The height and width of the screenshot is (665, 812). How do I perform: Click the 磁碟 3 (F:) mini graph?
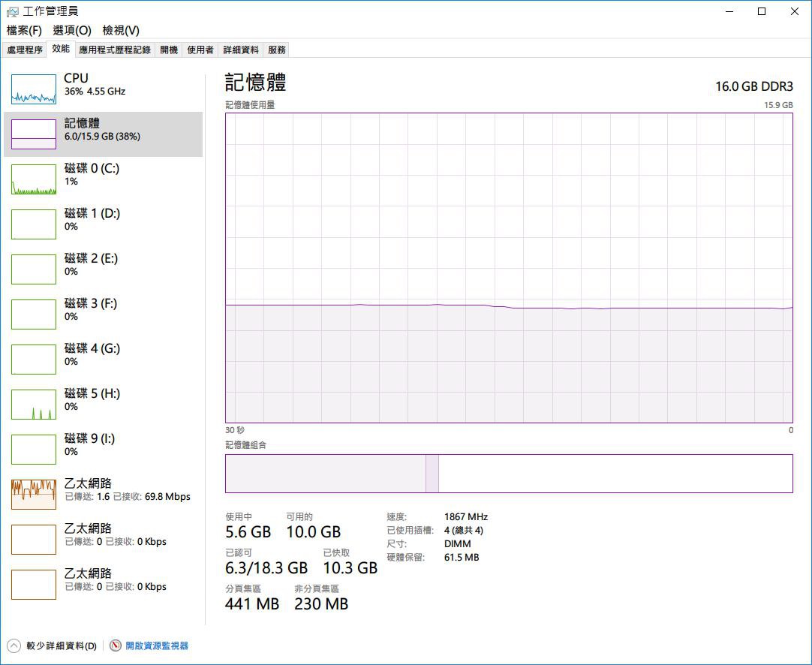tap(34, 314)
